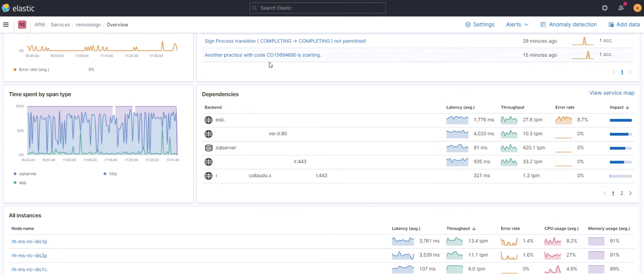Viewport: 644px width, 275px height.
Task: Click sqlserver impact bar
Action: (x=620, y=148)
